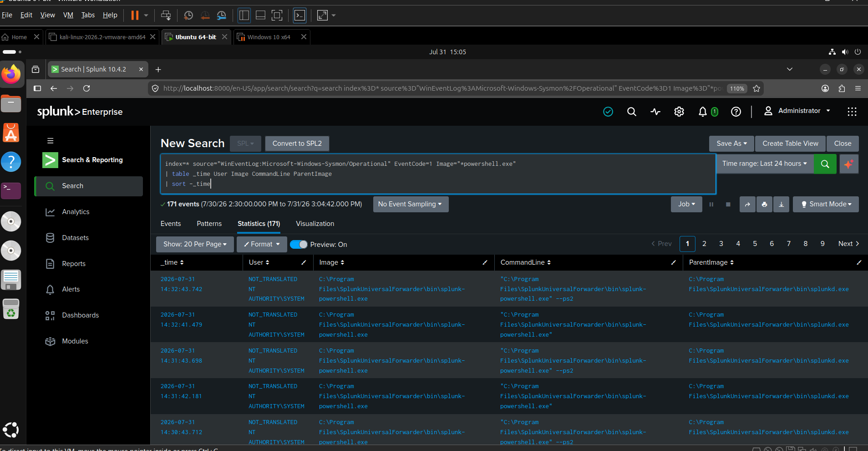This screenshot has height=451, width=868.
Task: Open the Activity monitor icon in Splunk header
Action: pos(655,112)
